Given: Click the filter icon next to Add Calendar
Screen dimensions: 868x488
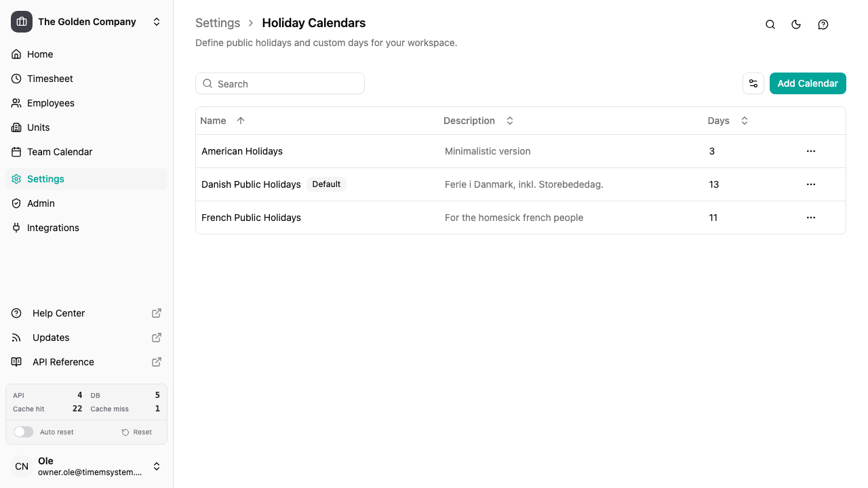Looking at the screenshot, I should coord(753,83).
